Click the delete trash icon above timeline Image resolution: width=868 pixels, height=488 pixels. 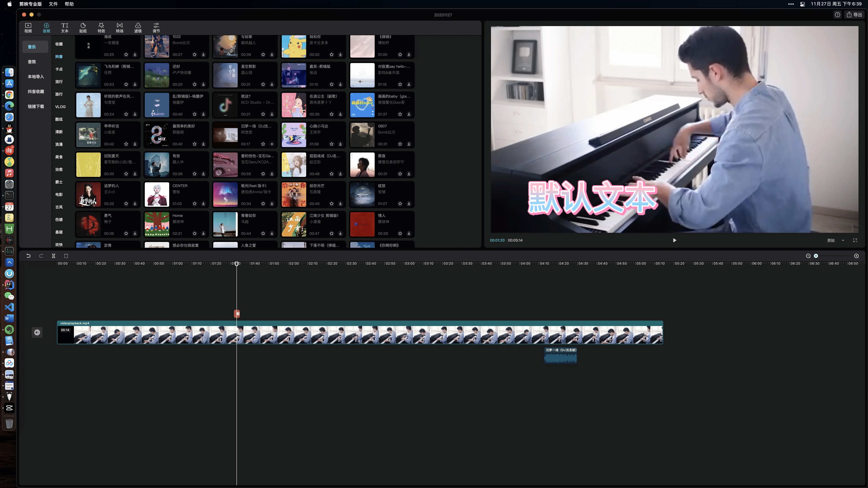pos(66,256)
